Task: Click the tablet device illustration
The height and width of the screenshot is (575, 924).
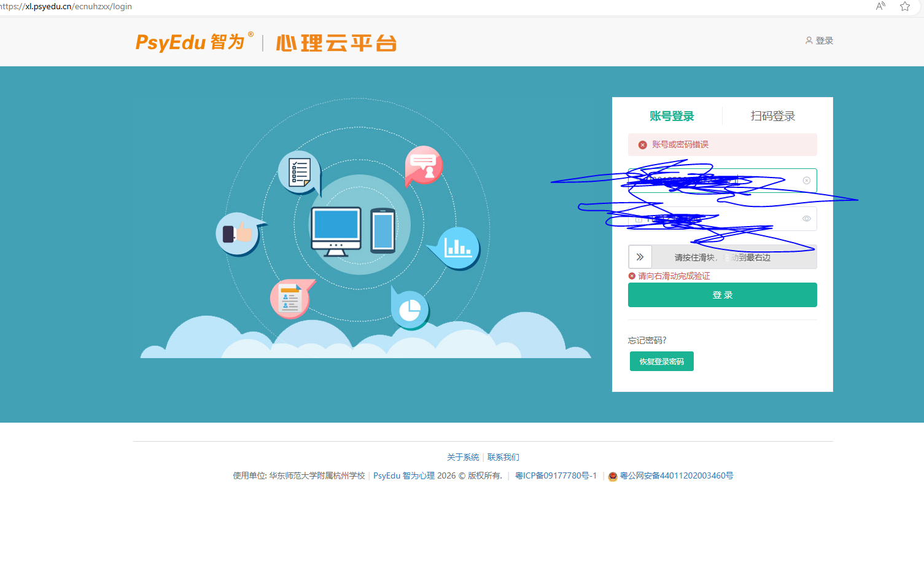Action: 383,231
